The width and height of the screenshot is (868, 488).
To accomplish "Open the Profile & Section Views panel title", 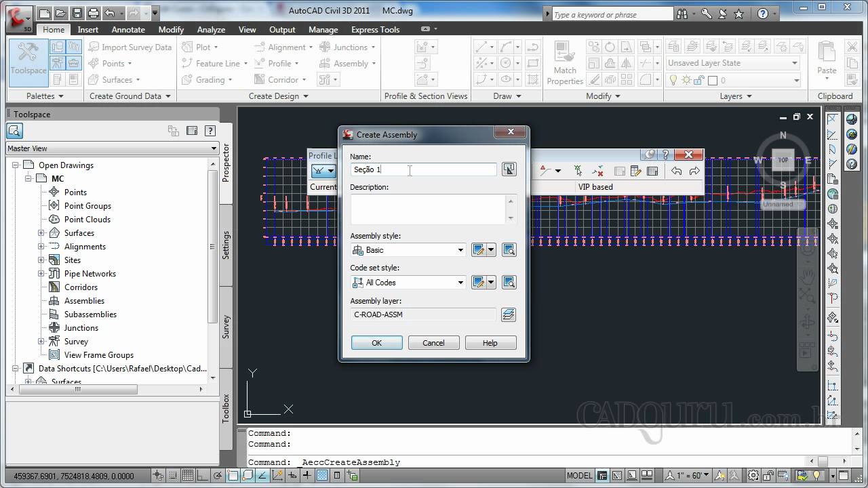I will click(426, 96).
